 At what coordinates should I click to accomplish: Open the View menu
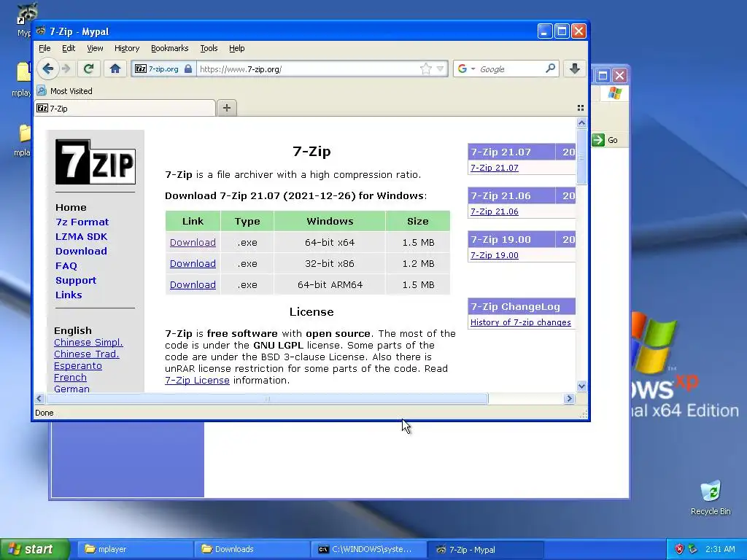[95, 48]
